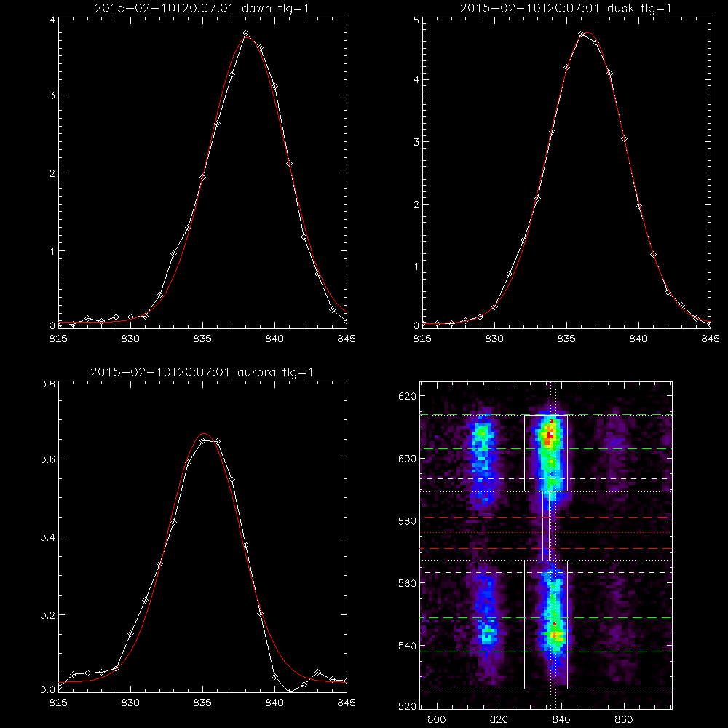Click the dusk plot title '2015-02-10T20:07:01 dusk flg=1'

pyautogui.click(x=566, y=8)
